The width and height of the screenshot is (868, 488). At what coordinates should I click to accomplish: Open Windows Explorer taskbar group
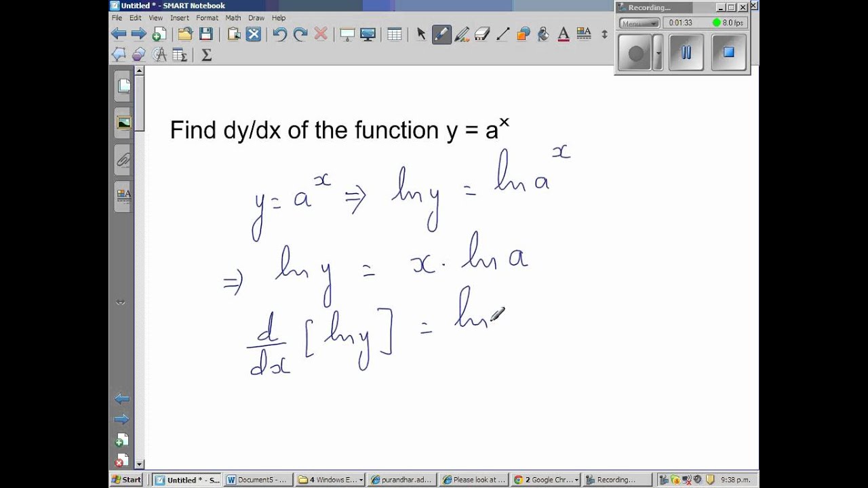pos(330,480)
